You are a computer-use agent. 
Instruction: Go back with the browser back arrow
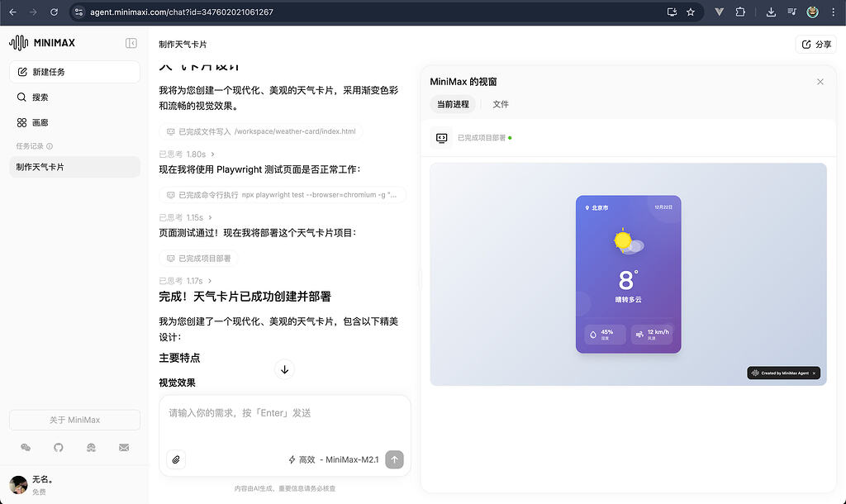point(13,12)
